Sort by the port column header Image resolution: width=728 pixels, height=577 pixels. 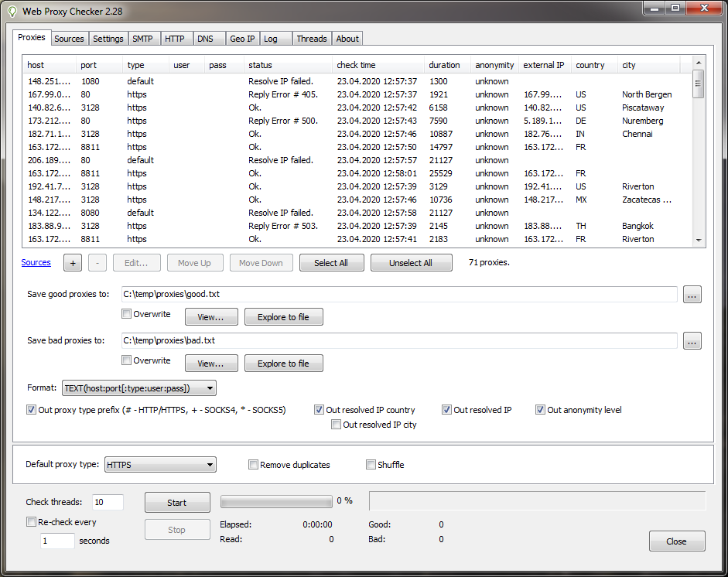pos(99,66)
